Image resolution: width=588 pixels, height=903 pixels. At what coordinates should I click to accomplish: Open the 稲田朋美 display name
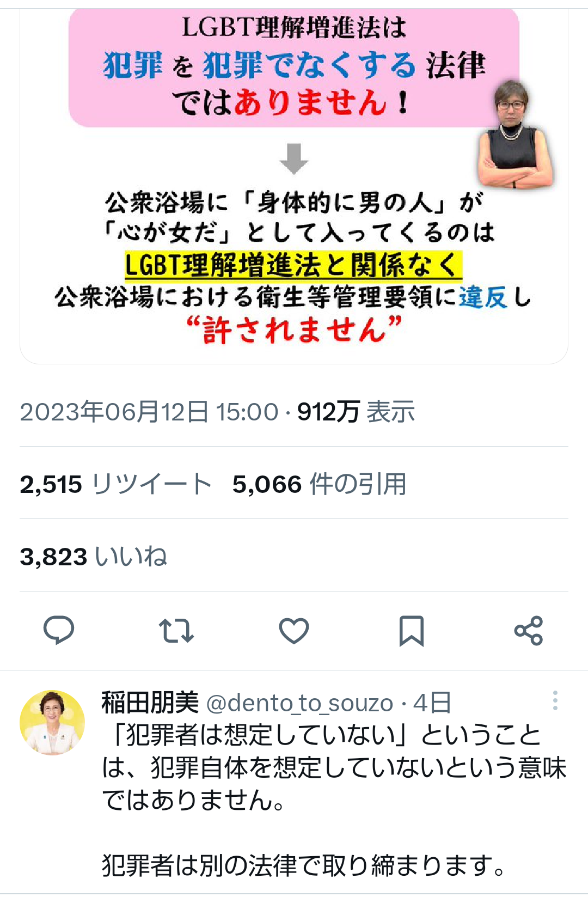pyautogui.click(x=150, y=702)
